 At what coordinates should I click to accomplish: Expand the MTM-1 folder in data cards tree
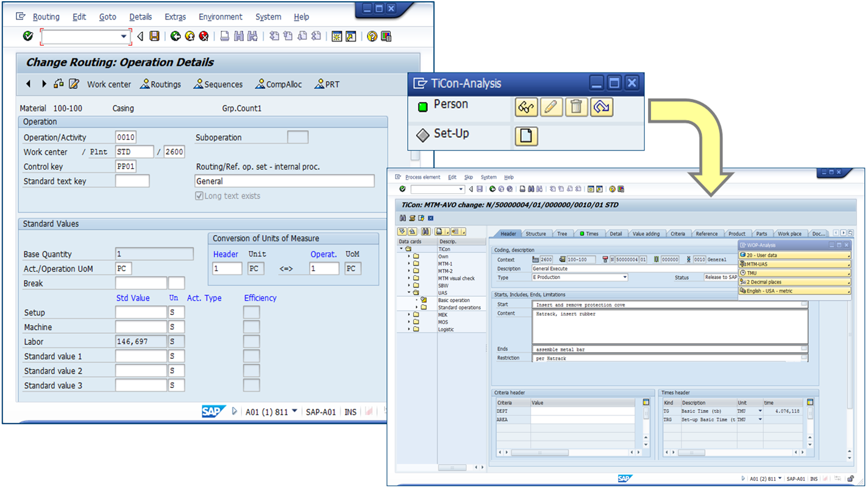(x=409, y=264)
